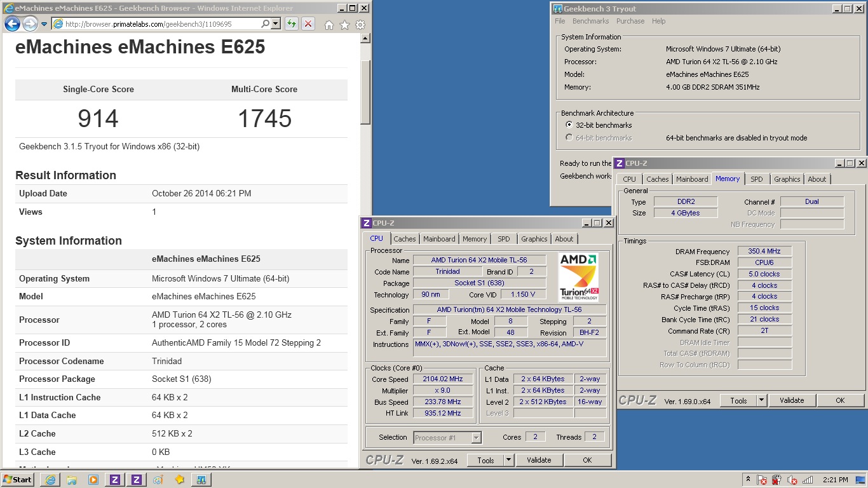Select Graphics tab in the CPU-Z memory window
Image resolution: width=868 pixels, height=488 pixels.
787,179
